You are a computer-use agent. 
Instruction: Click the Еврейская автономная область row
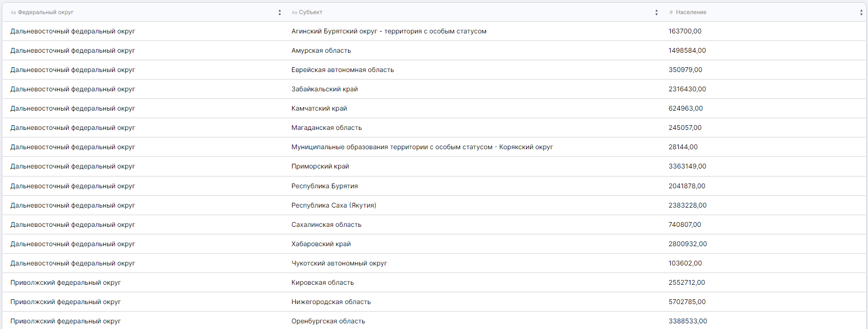(342, 70)
